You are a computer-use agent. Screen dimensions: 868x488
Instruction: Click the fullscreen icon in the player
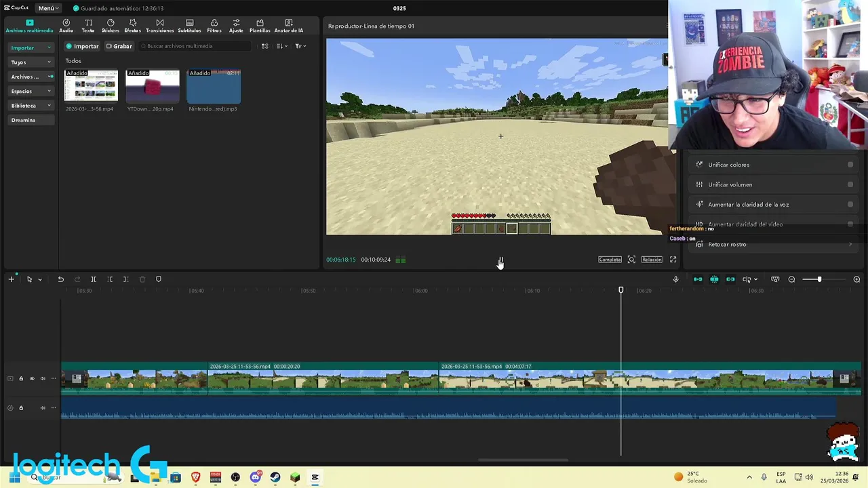(673, 260)
